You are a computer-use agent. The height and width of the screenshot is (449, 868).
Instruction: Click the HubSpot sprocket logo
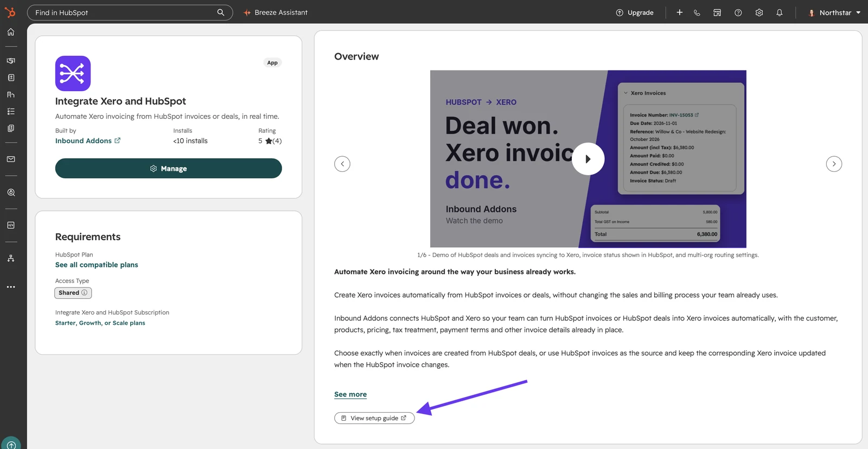click(10, 12)
